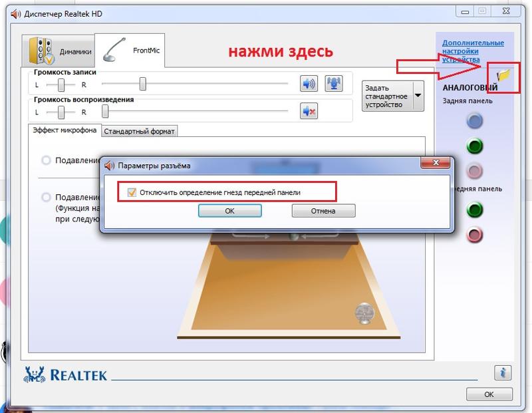Open advanced device settings link
532x413 pixels.
click(473, 51)
